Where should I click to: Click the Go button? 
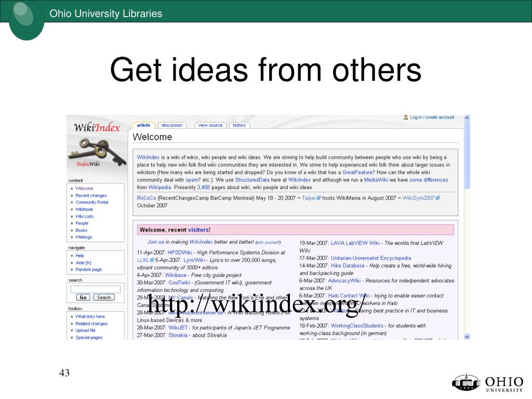point(83,298)
